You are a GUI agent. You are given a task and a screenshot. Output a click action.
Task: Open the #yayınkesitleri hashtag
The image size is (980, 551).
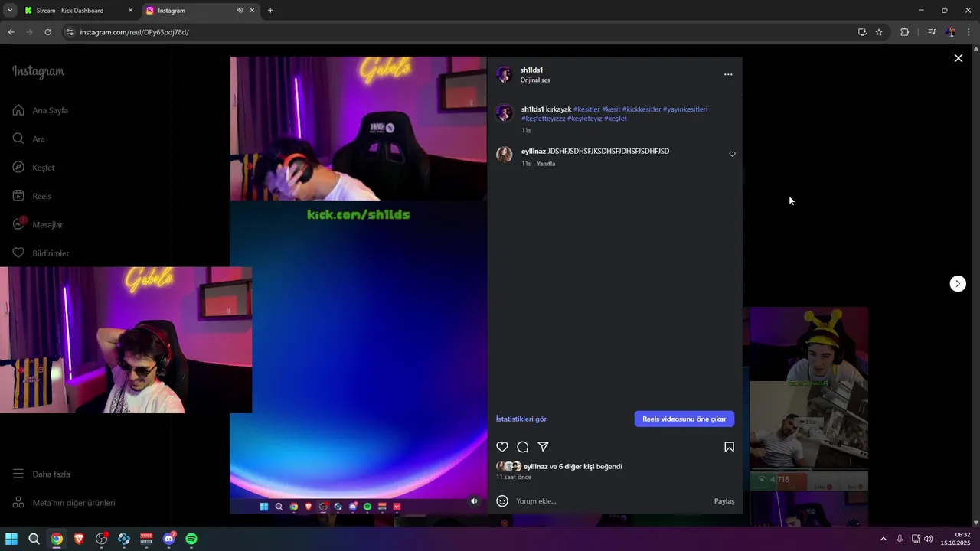click(685, 109)
